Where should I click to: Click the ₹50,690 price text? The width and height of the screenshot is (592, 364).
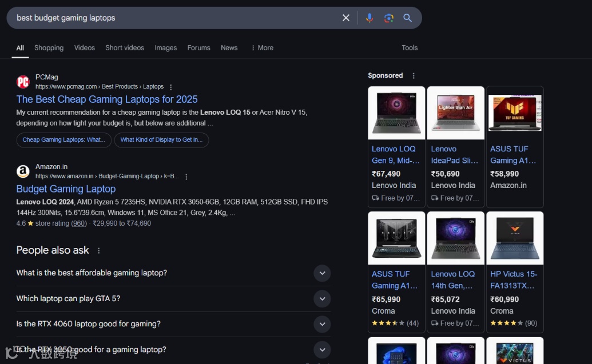tap(445, 174)
